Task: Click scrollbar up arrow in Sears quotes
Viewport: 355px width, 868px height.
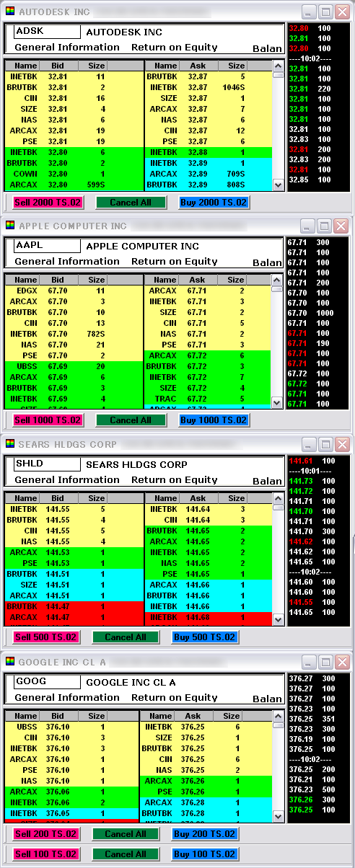Action: pos(278,498)
